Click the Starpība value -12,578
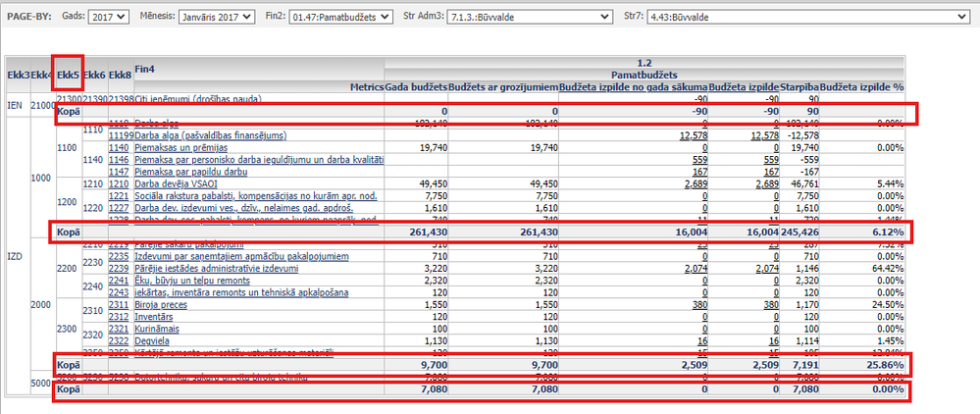The image size is (980, 414). pyautogui.click(x=802, y=135)
